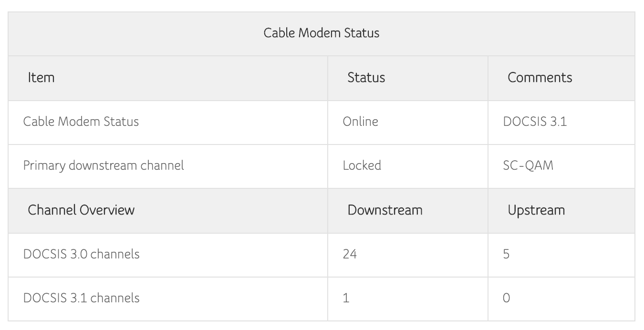Click the Primary downstream channel label
Image resolution: width=644 pixels, height=330 pixels.
pos(104,165)
